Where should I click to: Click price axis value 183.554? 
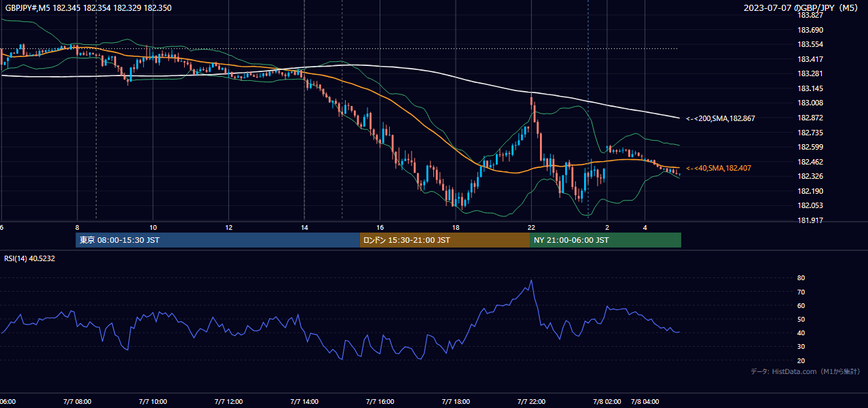[x=810, y=44]
